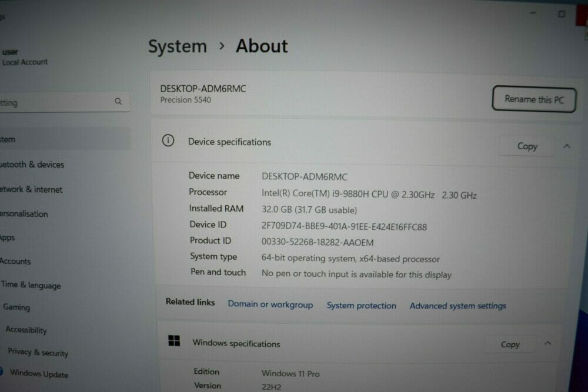Viewport: 588px width, 392px height.
Task: Open Gaming settings
Action: [16, 307]
